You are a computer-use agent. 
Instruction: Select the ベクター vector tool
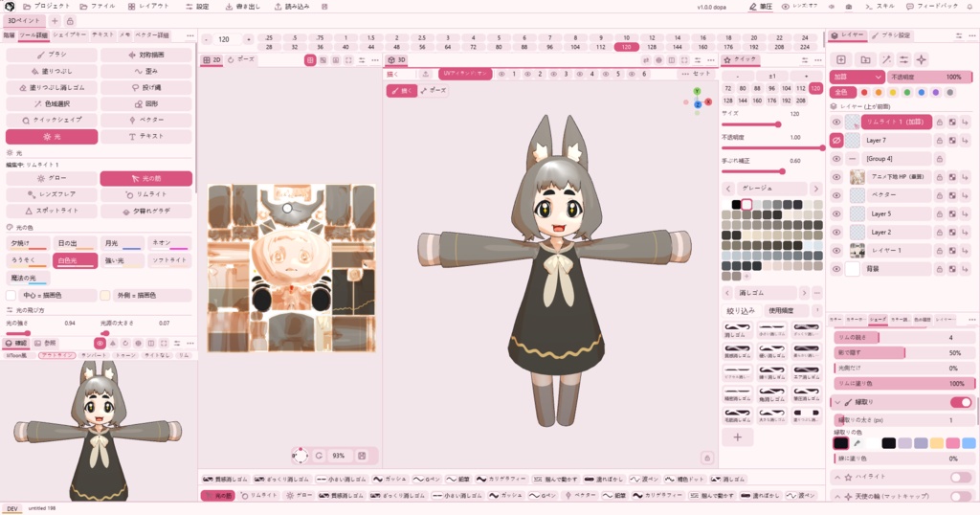(146, 120)
